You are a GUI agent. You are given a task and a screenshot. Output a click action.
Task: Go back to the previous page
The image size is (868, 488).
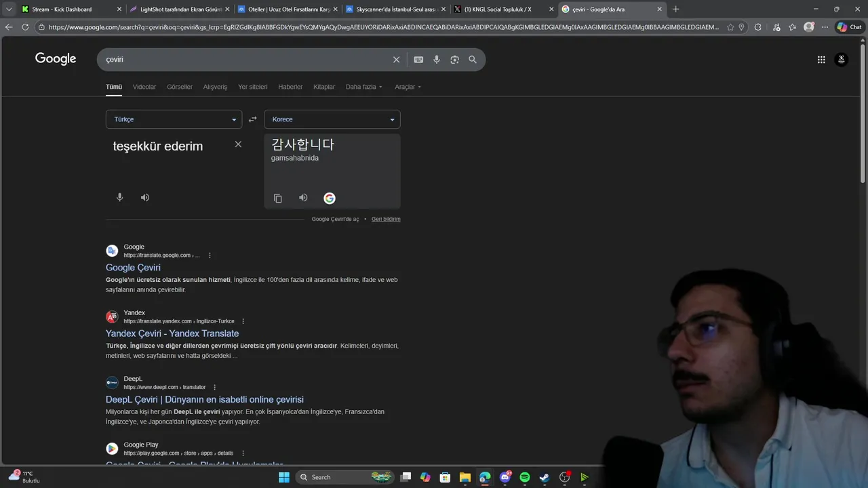[9, 27]
